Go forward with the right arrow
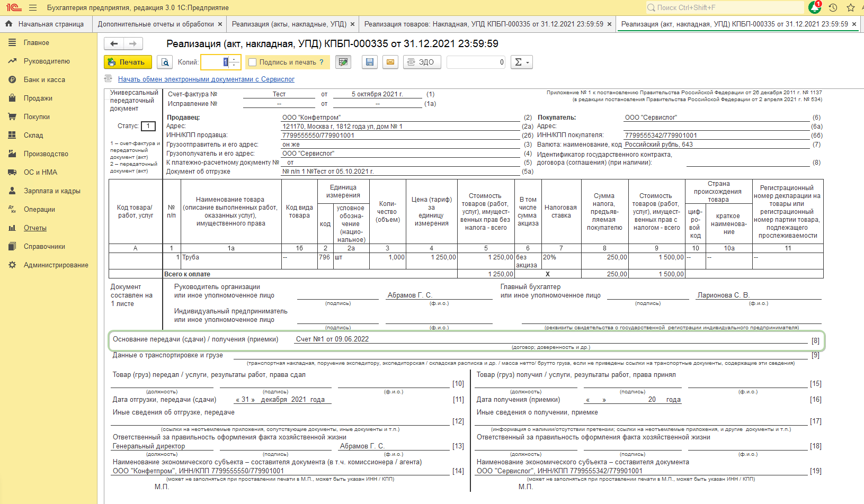Image resolution: width=864 pixels, height=504 pixels. pos(133,43)
